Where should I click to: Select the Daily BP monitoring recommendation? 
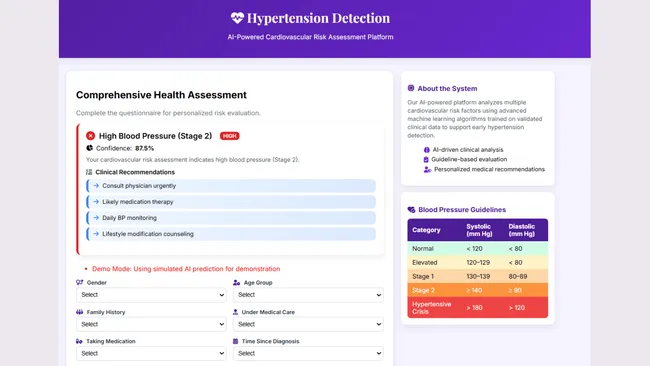231,218
